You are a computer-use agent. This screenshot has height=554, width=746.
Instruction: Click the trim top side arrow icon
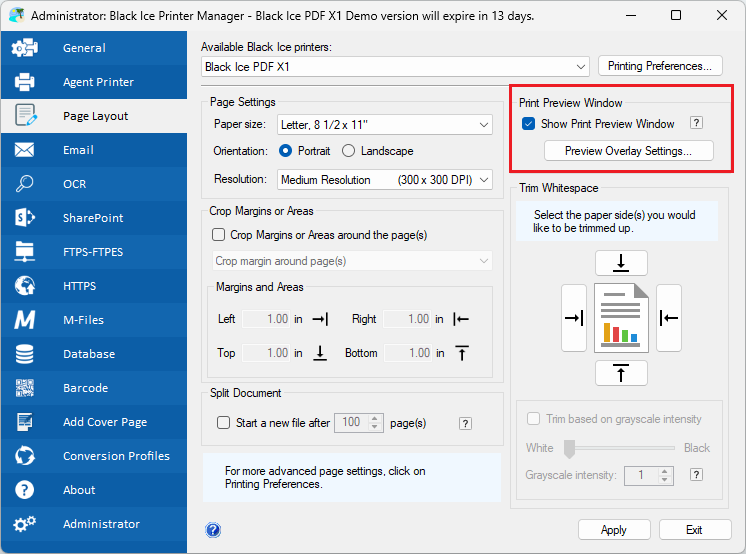[621, 263]
